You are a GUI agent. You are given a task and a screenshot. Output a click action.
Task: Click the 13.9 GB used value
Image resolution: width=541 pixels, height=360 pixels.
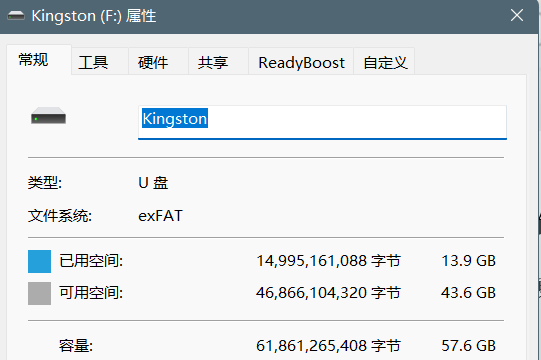[468, 261]
